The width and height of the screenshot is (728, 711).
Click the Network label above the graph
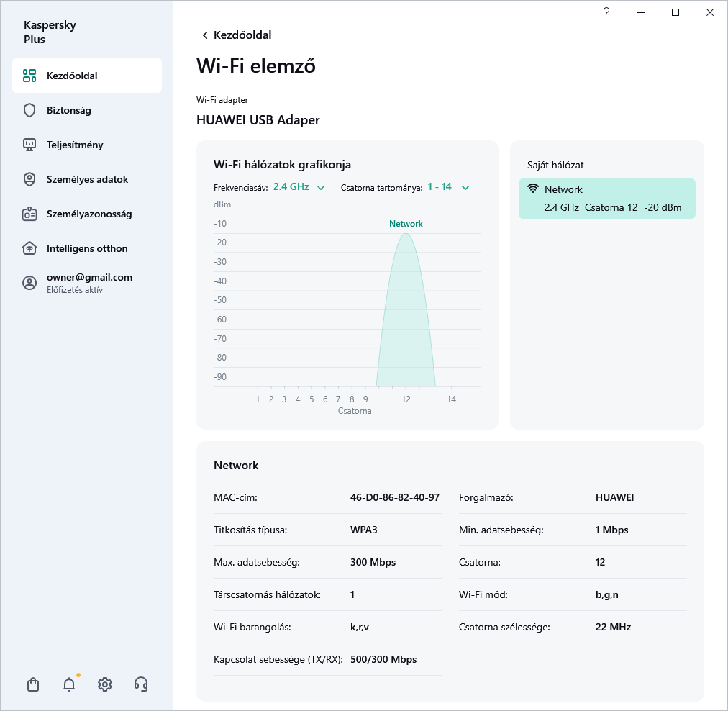tap(406, 224)
